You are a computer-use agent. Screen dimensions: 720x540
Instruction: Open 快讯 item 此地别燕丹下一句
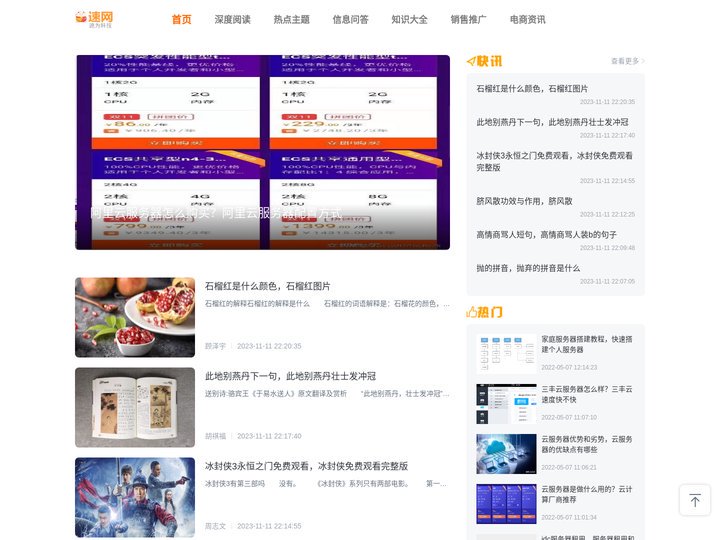(x=552, y=122)
